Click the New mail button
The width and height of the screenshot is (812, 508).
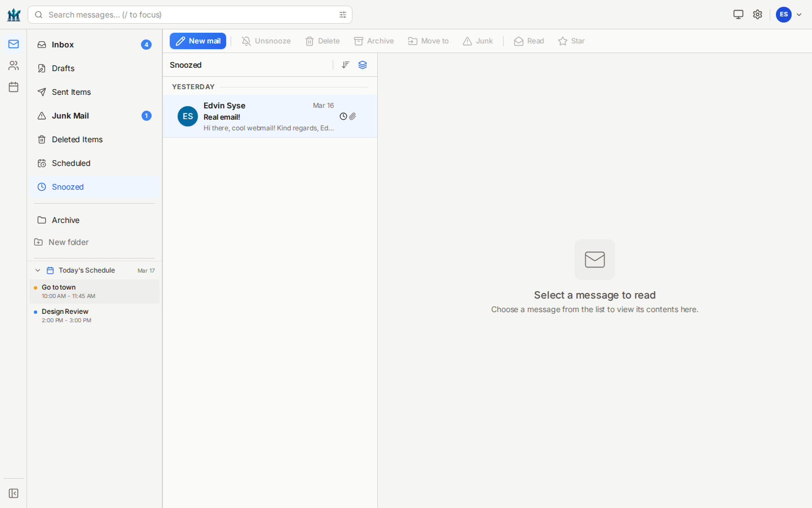coord(198,41)
